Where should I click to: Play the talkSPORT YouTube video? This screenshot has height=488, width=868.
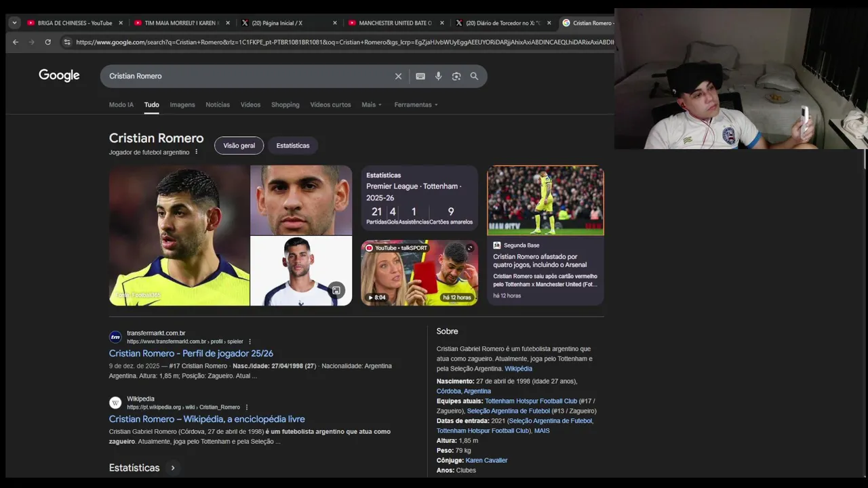point(419,272)
